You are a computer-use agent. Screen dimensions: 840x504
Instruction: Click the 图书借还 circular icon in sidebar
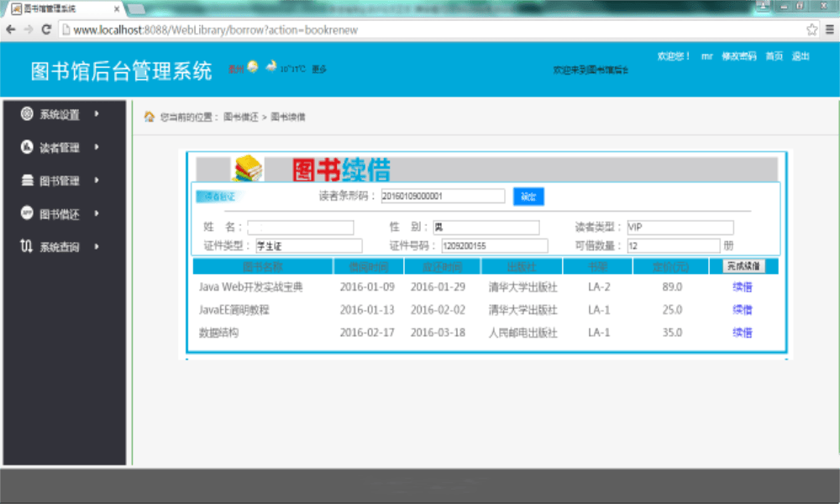[26, 213]
